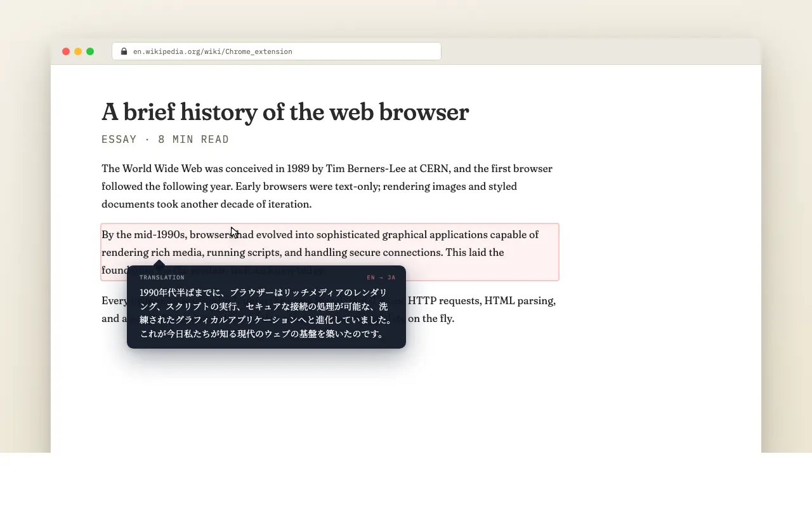
Task: Click the red close window button
Action: (66, 51)
